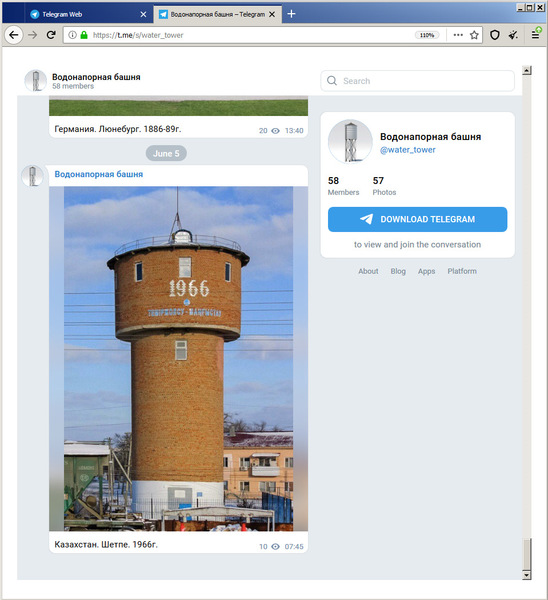Bookmark this page with the star icon
This screenshot has width=548, height=600.
coord(474,35)
